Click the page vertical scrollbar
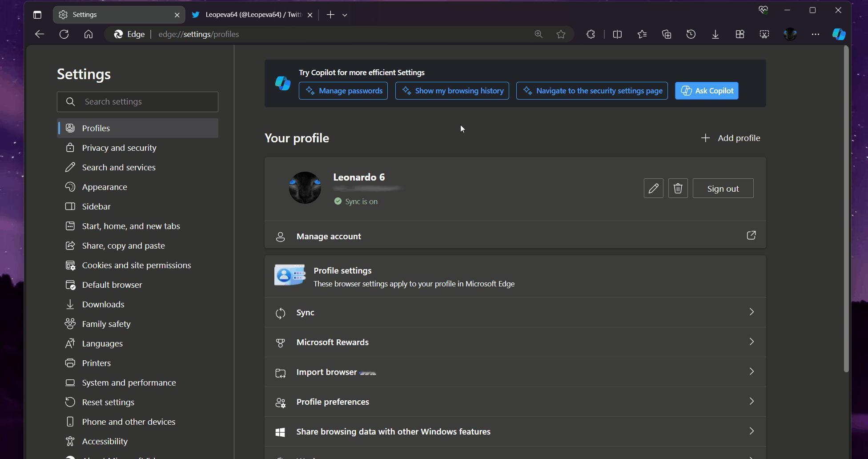The image size is (868, 459). click(846, 209)
